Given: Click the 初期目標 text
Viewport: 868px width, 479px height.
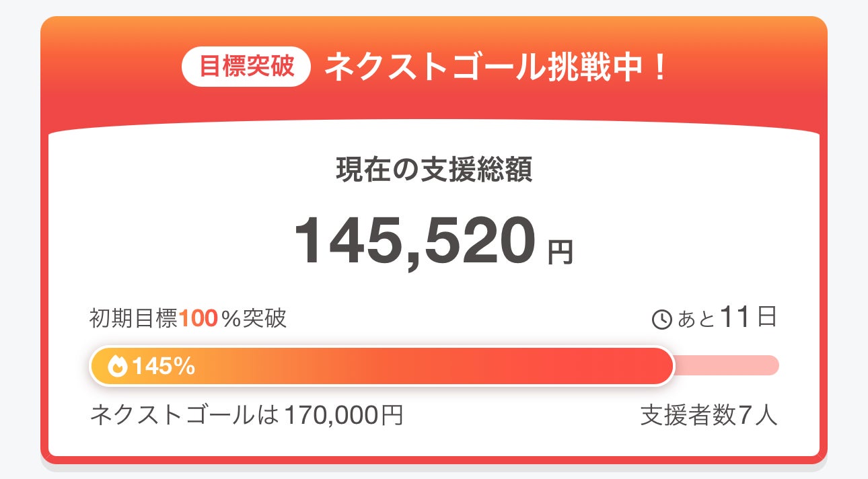Looking at the screenshot, I should coord(134,318).
